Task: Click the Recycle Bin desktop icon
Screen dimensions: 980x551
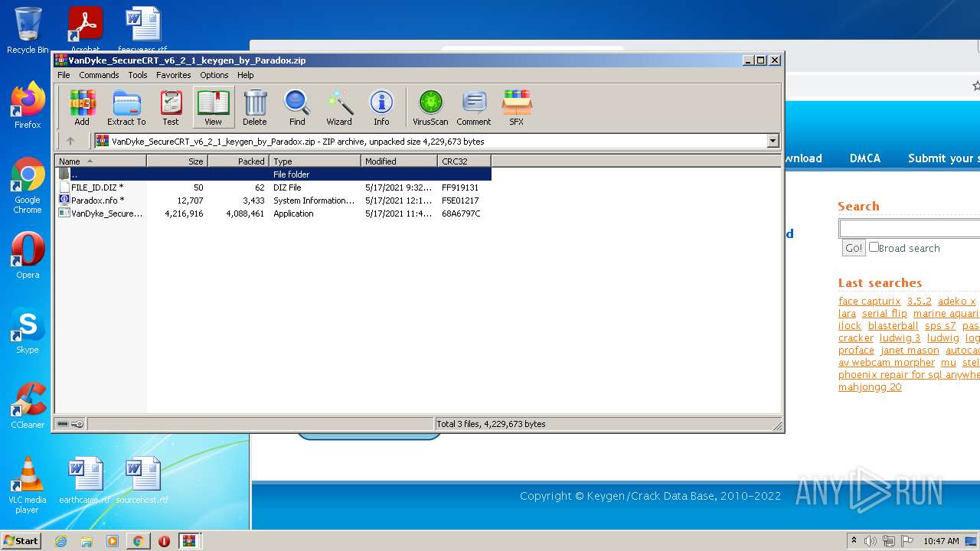Action: [x=28, y=31]
